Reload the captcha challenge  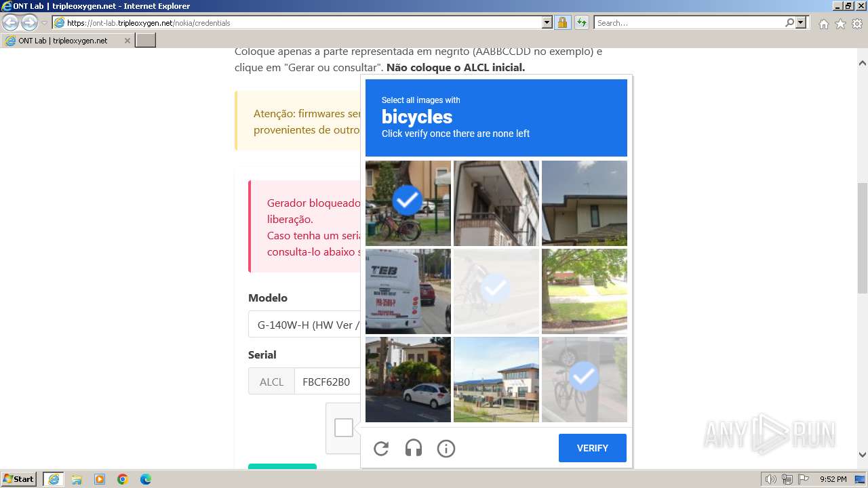pyautogui.click(x=381, y=448)
